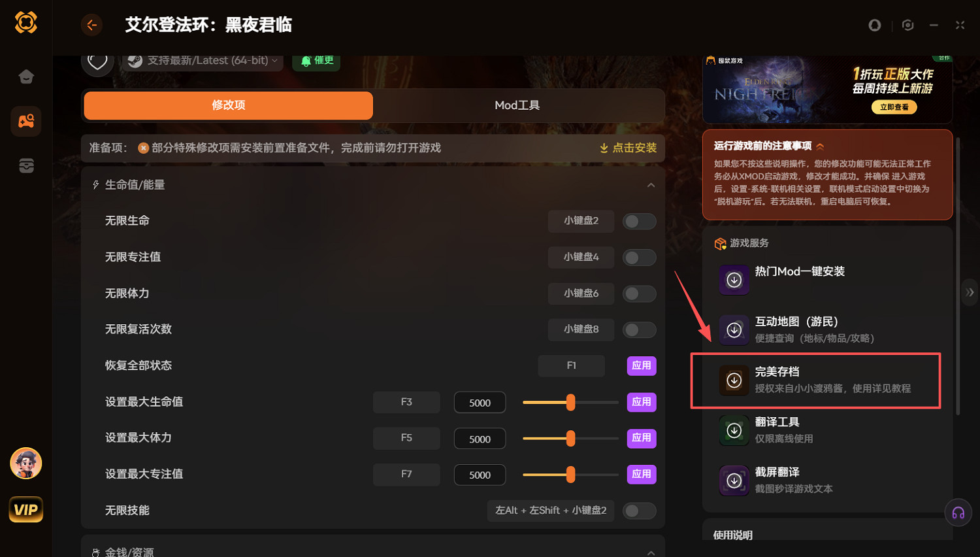Screen dimensions: 980x557
Task: Click the QQ login icon in the title bar
Action: [x=875, y=25]
